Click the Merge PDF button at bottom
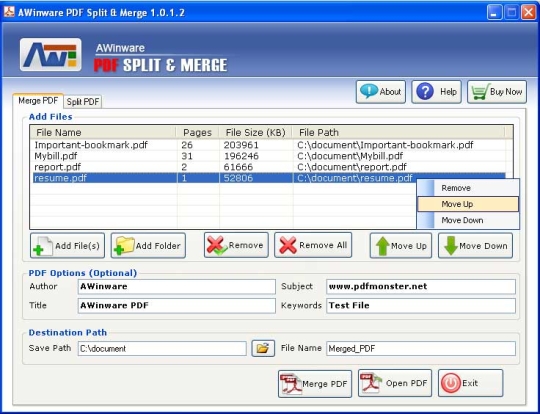The height and width of the screenshot is (414, 540). click(315, 384)
